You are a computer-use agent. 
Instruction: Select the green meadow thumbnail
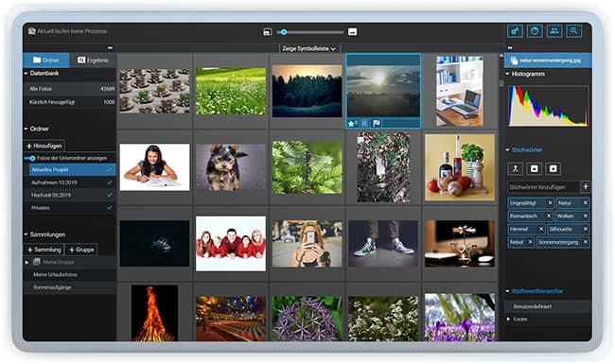pos(231,92)
